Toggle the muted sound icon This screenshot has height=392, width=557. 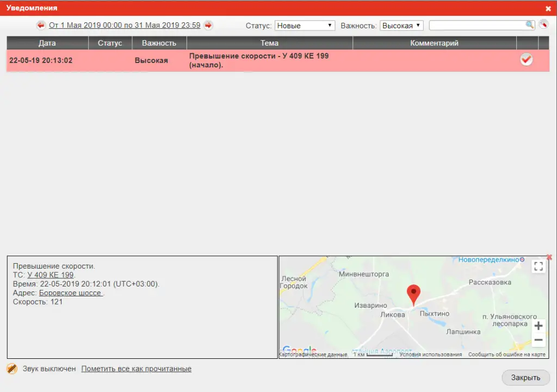(12, 369)
